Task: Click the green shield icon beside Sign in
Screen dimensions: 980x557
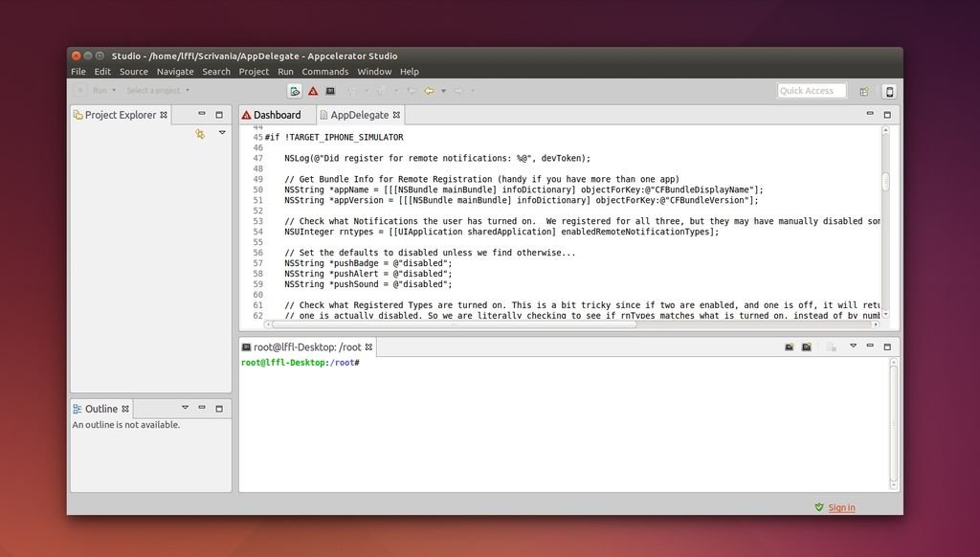Action: click(818, 507)
